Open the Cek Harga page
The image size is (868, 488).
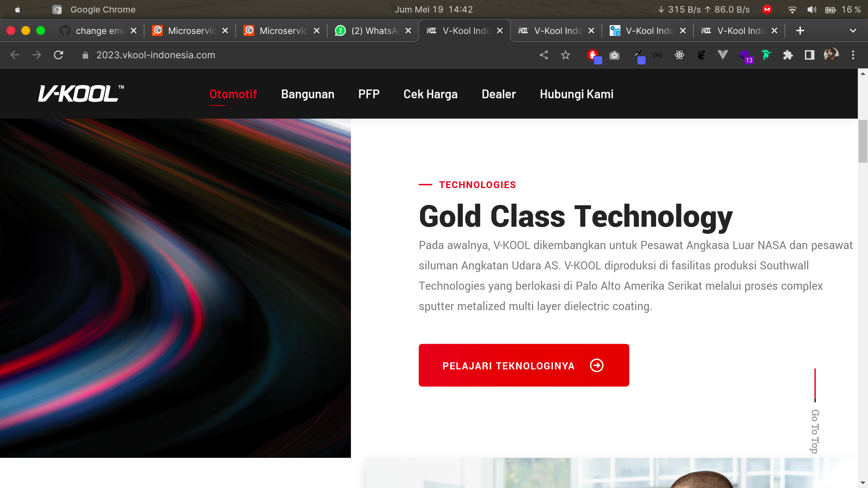point(430,94)
